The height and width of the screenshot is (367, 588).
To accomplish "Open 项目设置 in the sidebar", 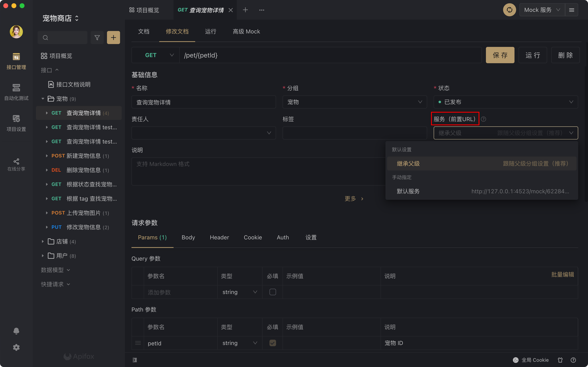I will point(16,123).
